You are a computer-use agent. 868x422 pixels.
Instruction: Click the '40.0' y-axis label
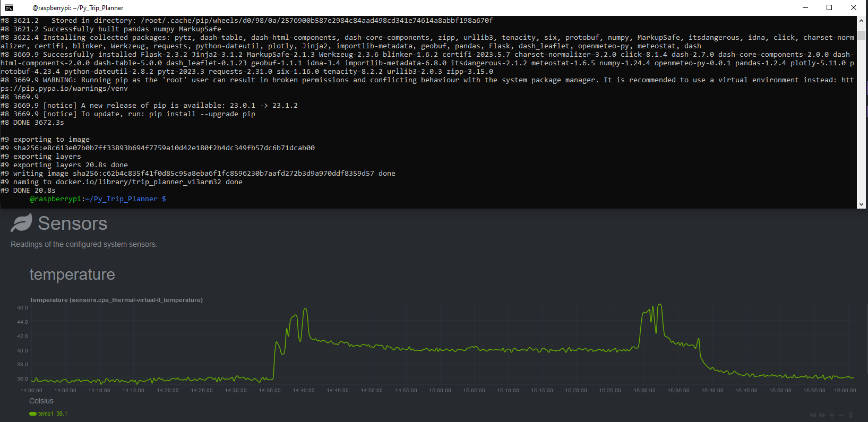click(x=22, y=351)
